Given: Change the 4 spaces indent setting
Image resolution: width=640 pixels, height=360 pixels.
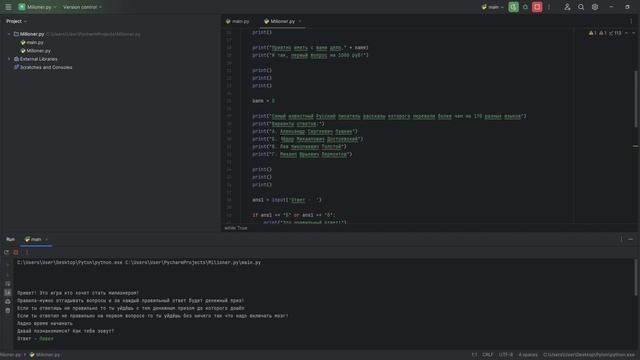Looking at the screenshot, I should pos(528,355).
